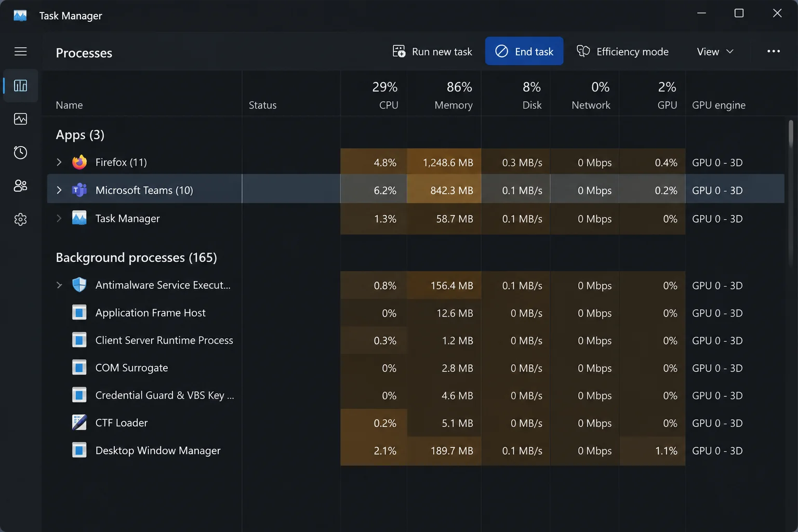Click the Task Manager row icon
This screenshot has height=532, width=798.
[79, 218]
